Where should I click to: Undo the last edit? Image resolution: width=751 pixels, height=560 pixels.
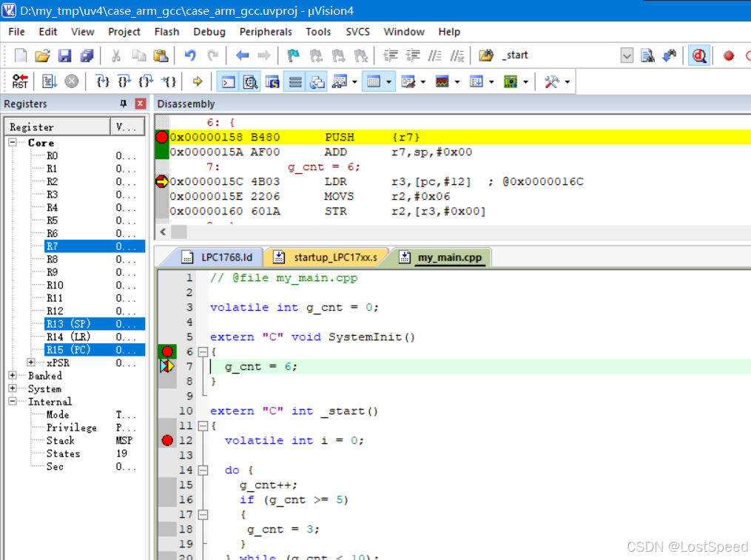tap(190, 55)
